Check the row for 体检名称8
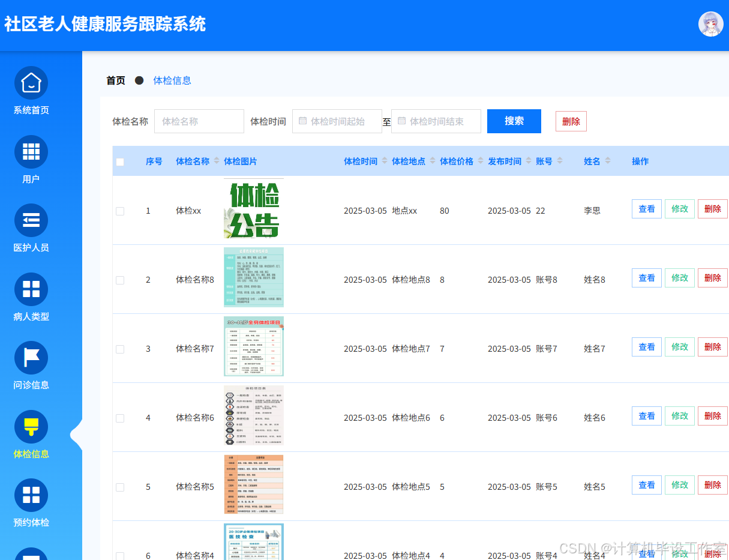 coord(120,280)
